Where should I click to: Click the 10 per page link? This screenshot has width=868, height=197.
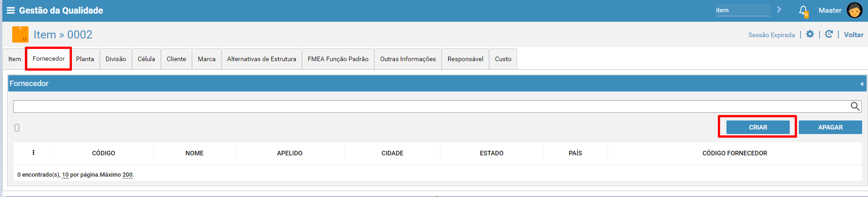coord(65,175)
